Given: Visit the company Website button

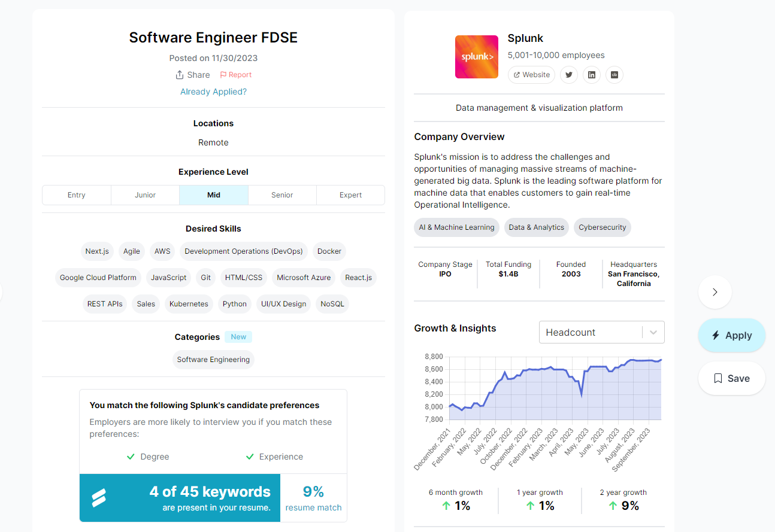Looking at the screenshot, I should coord(531,74).
